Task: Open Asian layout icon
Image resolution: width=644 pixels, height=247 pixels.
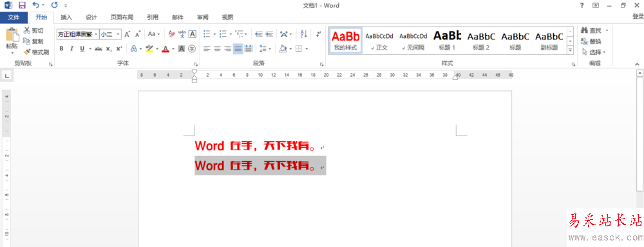Action: [284, 34]
